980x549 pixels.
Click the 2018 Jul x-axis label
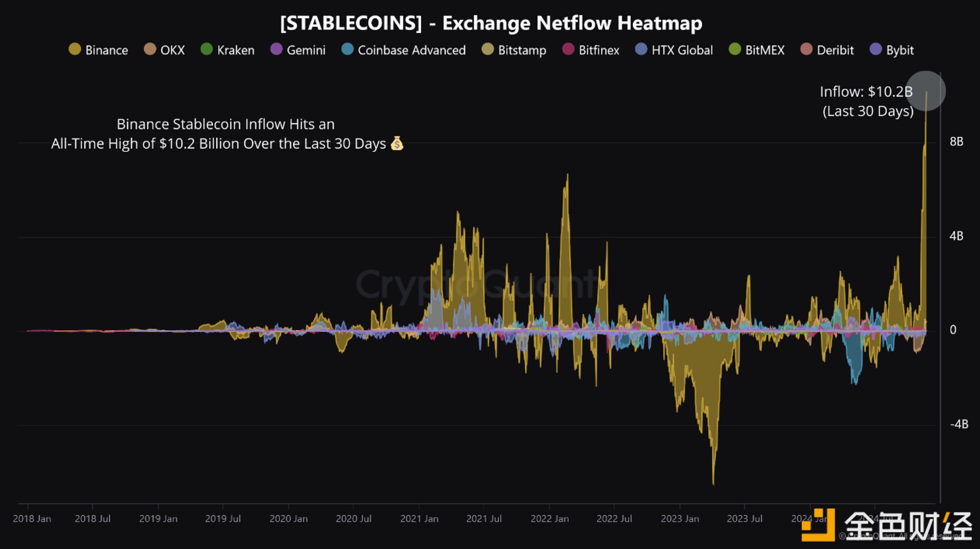[93, 519]
